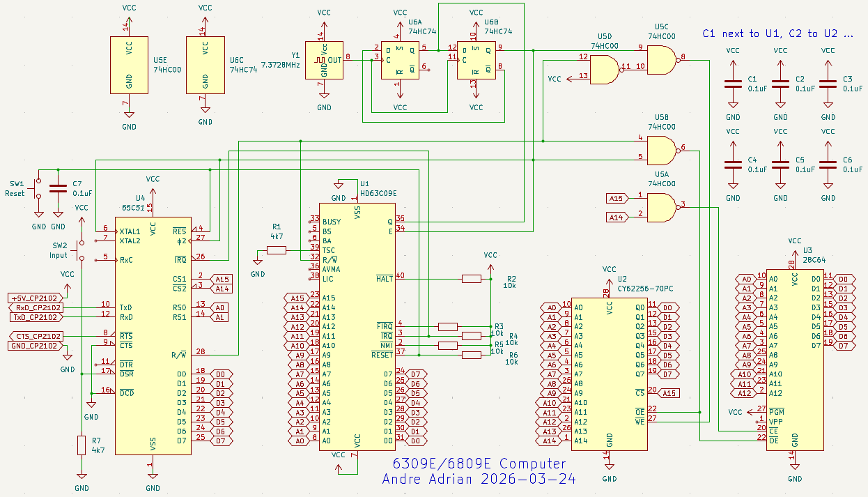This screenshot has height=497, width=868.
Task: Click the R1 4k7 resistor
Action: [x=277, y=250]
